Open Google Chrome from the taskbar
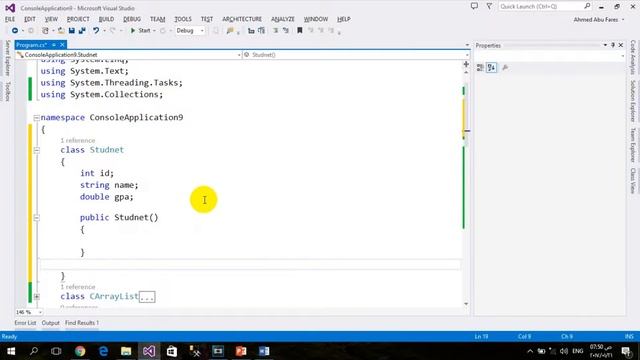The width and height of the screenshot is (640, 360). [x=80, y=351]
